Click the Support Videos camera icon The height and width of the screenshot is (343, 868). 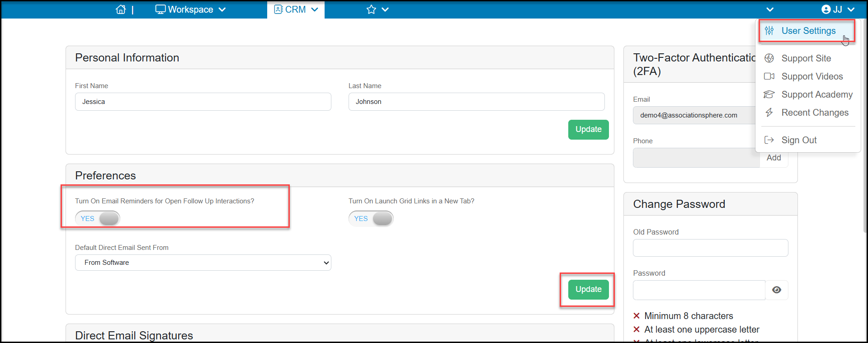tap(769, 76)
